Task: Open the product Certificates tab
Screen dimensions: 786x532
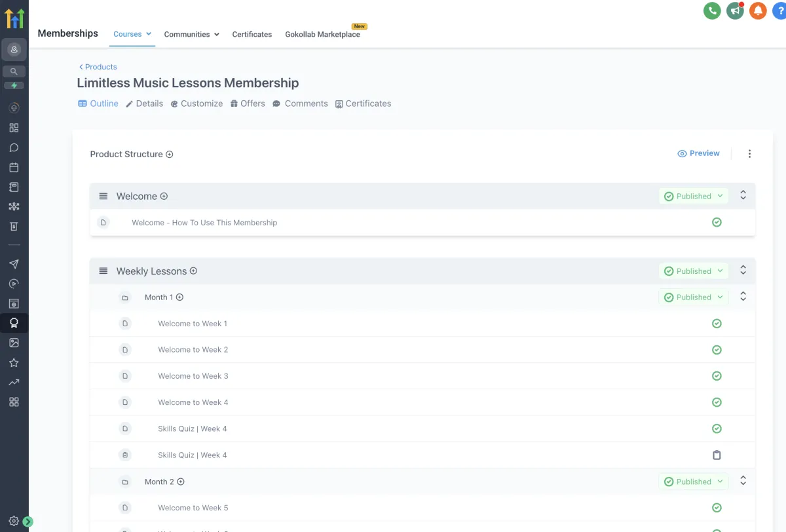Action: 363,104
